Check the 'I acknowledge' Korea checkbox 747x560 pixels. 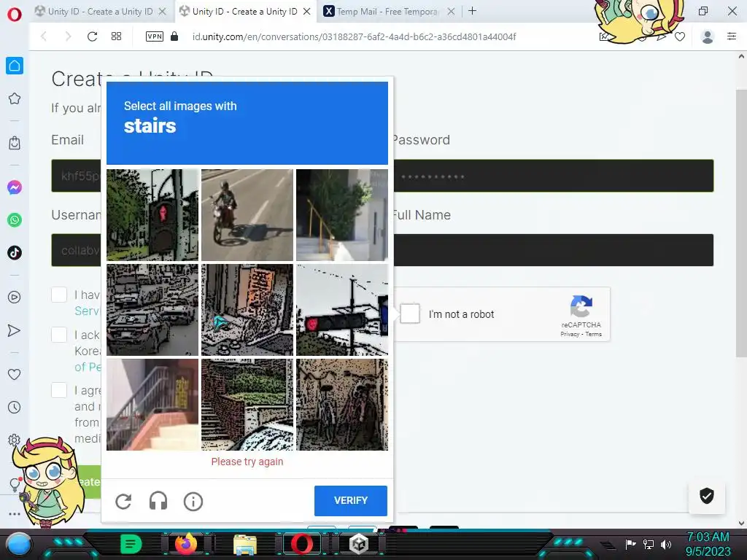pos(59,335)
